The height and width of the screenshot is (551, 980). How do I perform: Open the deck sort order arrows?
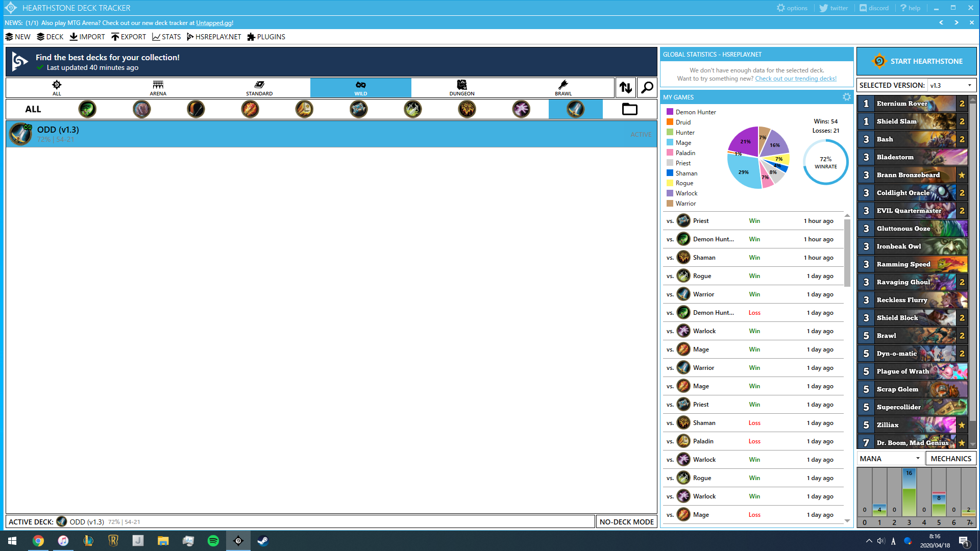click(626, 88)
